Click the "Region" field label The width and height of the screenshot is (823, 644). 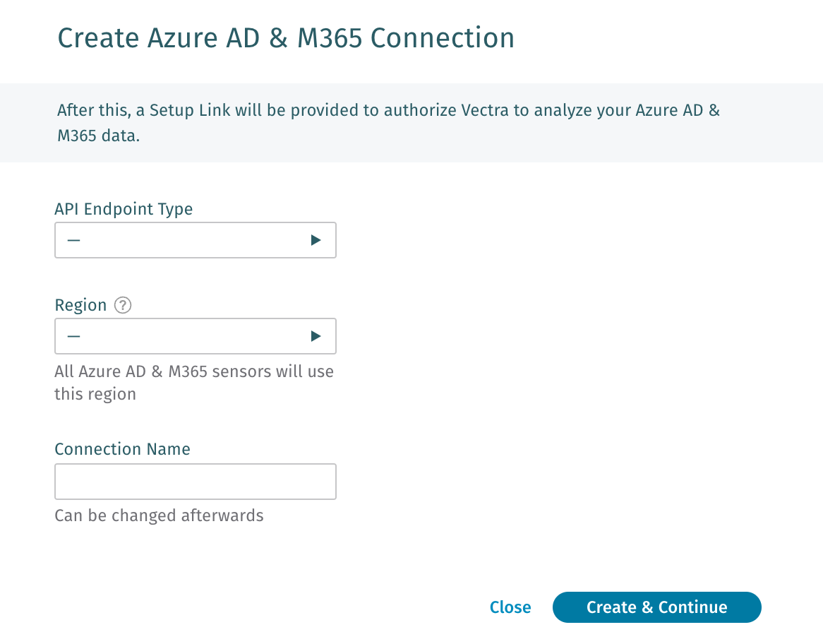point(80,305)
